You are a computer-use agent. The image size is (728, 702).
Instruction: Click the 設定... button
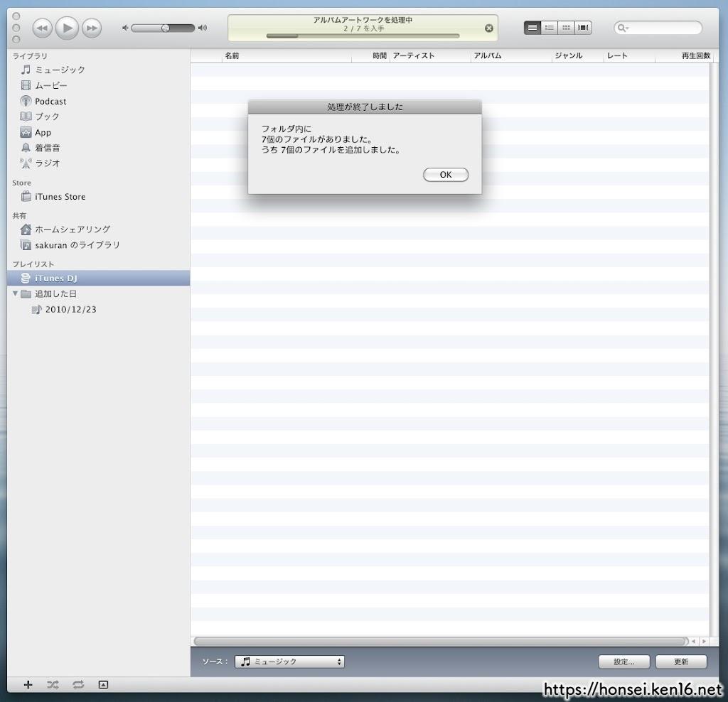coord(624,661)
